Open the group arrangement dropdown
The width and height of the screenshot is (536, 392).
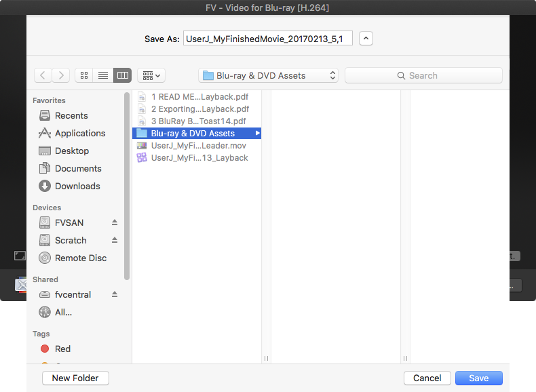pos(151,75)
